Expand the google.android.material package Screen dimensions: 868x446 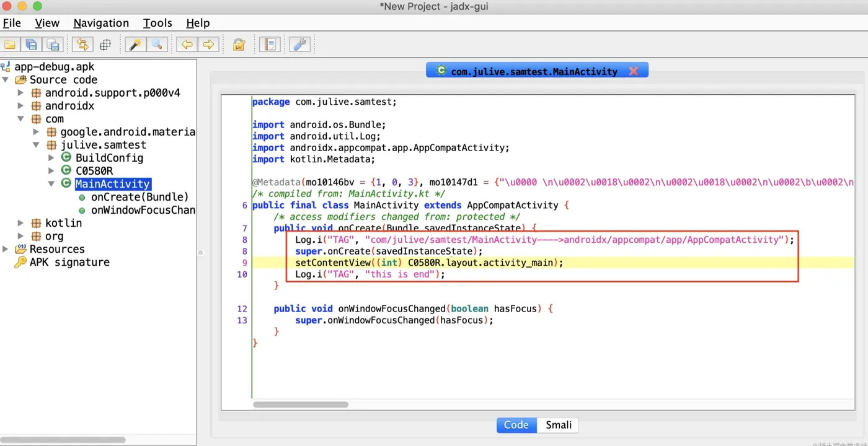point(36,132)
